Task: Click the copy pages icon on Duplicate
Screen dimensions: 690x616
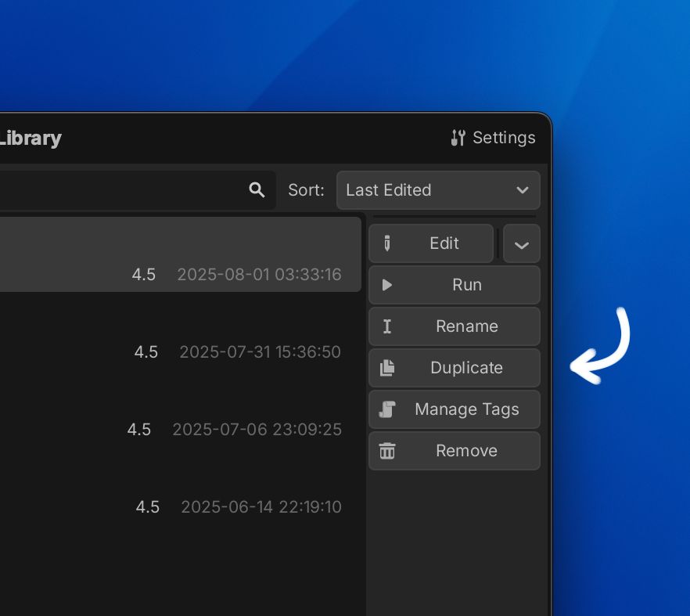Action: [386, 368]
